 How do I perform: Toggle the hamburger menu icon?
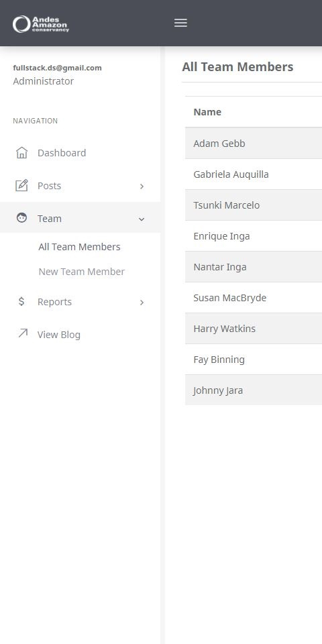[180, 23]
